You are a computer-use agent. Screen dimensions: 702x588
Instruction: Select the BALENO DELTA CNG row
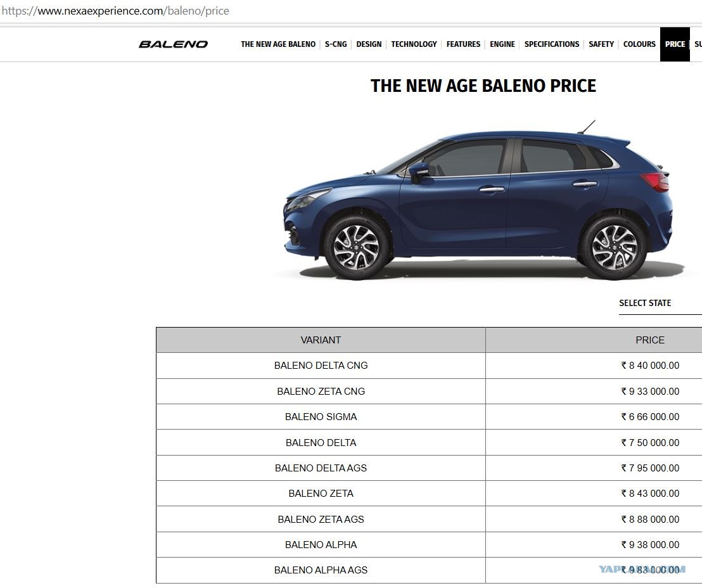pos(429,366)
